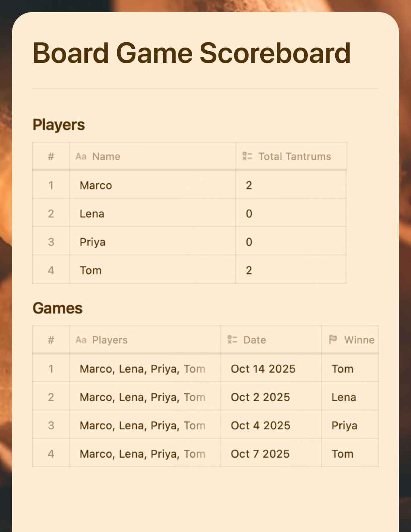This screenshot has height=532, width=411.
Task: Open the entry for Marco
Action: click(x=95, y=185)
